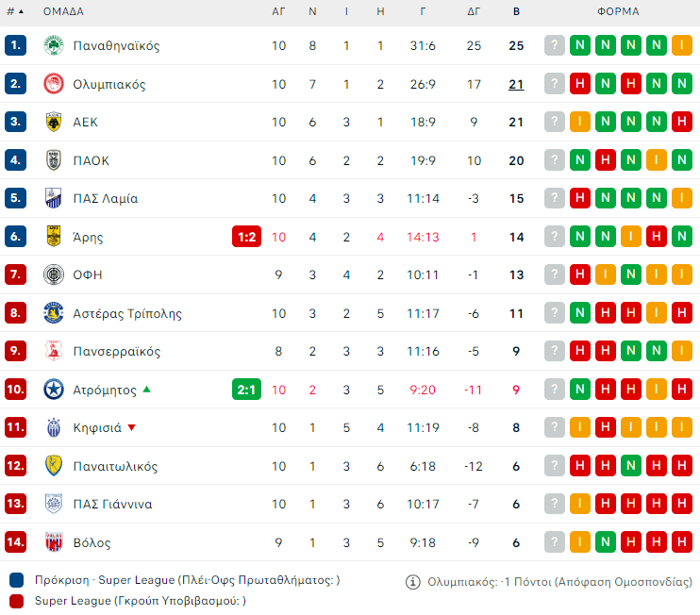Click the ΦΟΡΜΑ column header

(618, 12)
